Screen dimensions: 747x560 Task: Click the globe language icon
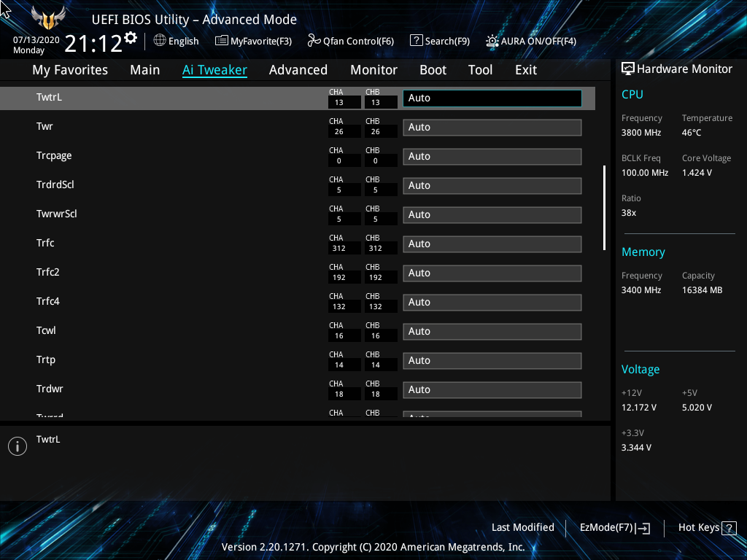(160, 41)
